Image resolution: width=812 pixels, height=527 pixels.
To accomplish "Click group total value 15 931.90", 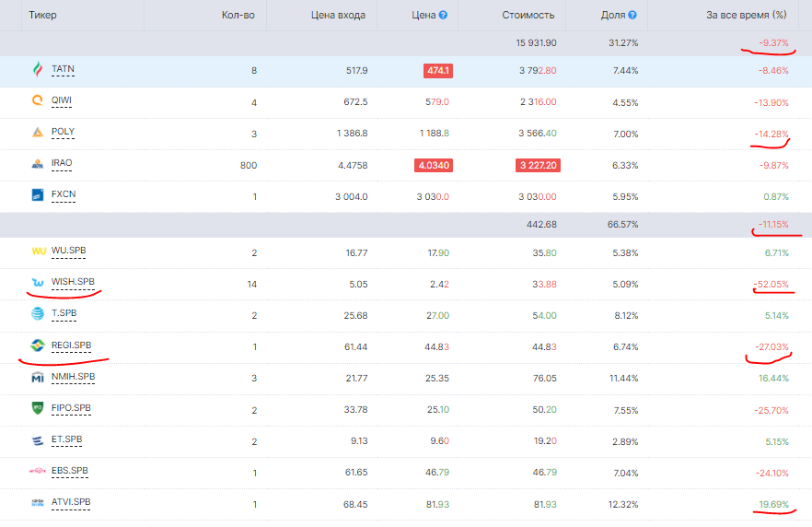I will click(x=536, y=43).
